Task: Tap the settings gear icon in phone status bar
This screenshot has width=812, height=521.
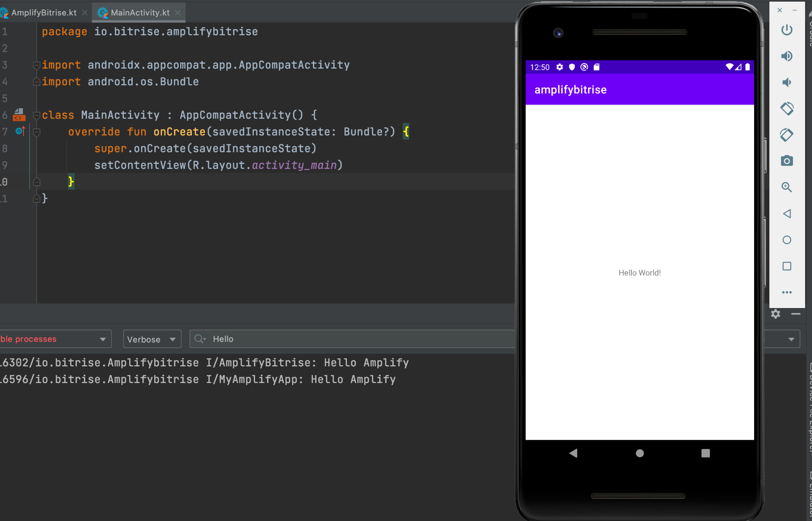Action: [559, 67]
